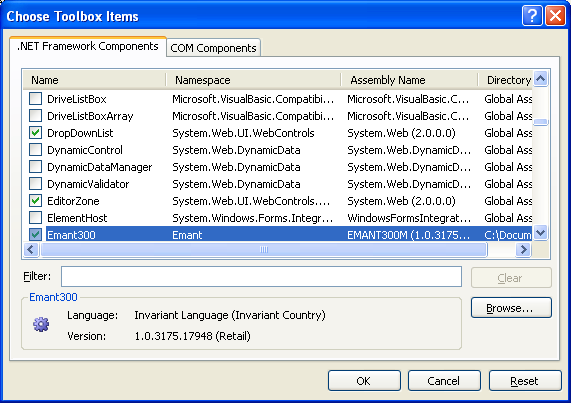Click the Clear filter button
The height and width of the screenshot is (403, 571).
point(511,278)
